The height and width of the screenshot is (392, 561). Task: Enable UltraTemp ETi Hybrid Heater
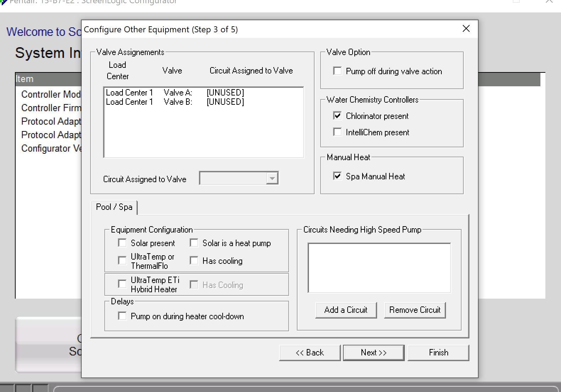pos(122,284)
